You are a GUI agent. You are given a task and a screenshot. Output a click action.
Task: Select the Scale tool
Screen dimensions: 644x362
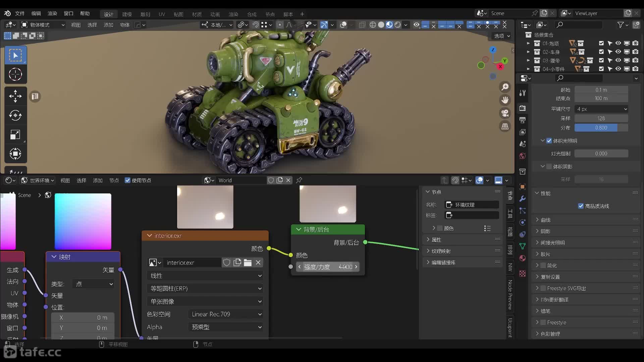(x=15, y=135)
